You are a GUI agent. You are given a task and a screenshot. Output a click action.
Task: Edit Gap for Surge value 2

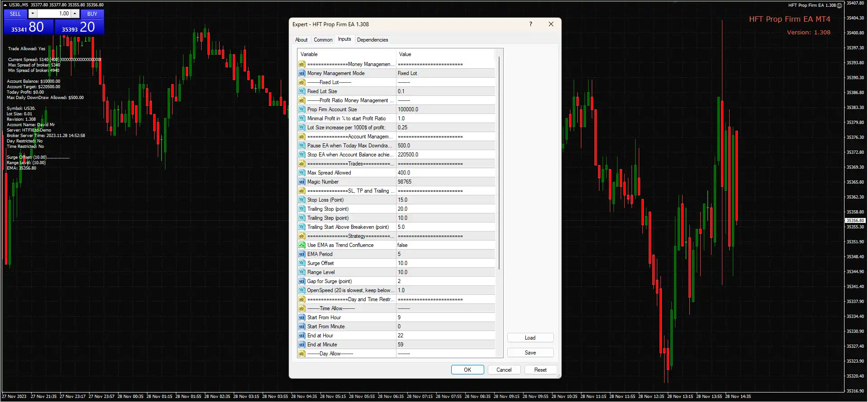446,281
